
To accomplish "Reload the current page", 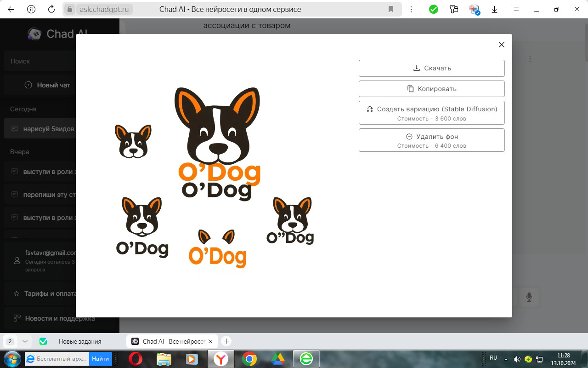I will [x=52, y=9].
